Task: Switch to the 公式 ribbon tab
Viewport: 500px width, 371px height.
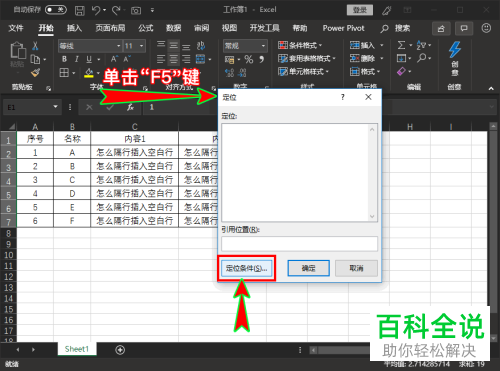Action: 146,28
